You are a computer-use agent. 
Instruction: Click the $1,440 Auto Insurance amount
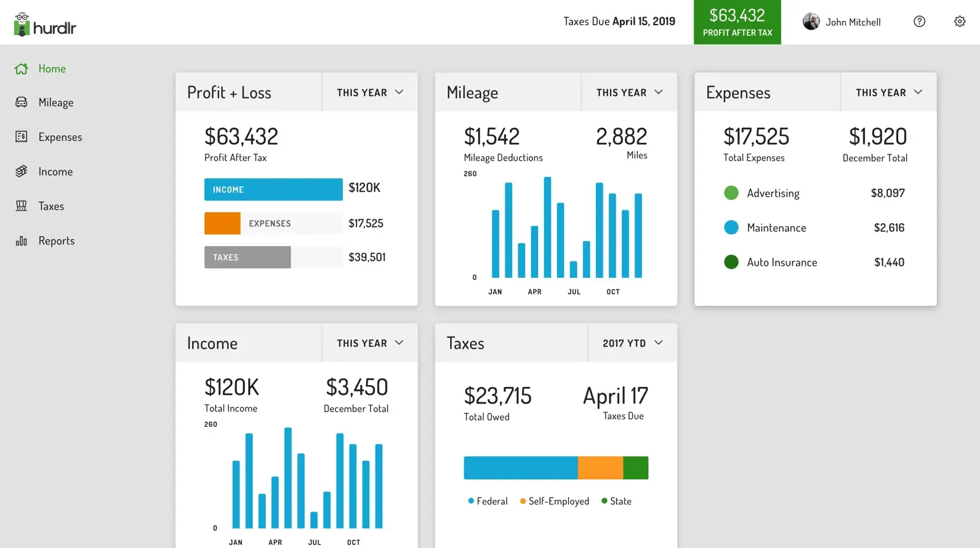[889, 262]
